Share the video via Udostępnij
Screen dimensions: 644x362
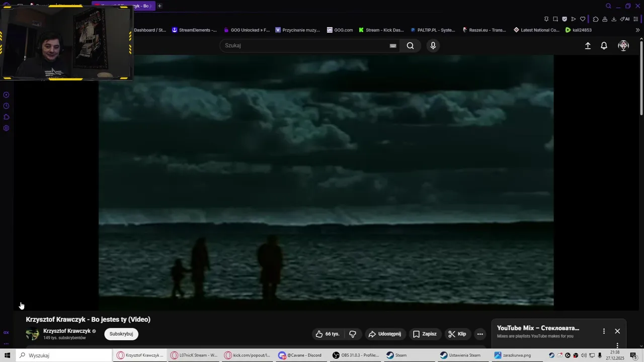pyautogui.click(x=385, y=334)
